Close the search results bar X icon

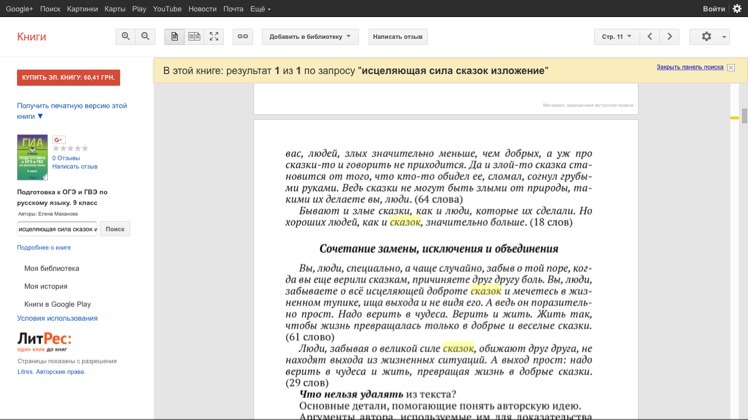point(732,67)
